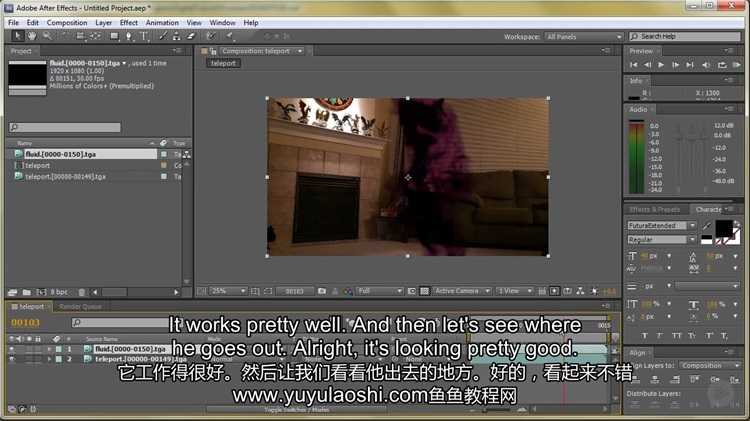Expand layer 1 fluid properties triangle
This screenshot has width=750, height=421.
coord(49,349)
